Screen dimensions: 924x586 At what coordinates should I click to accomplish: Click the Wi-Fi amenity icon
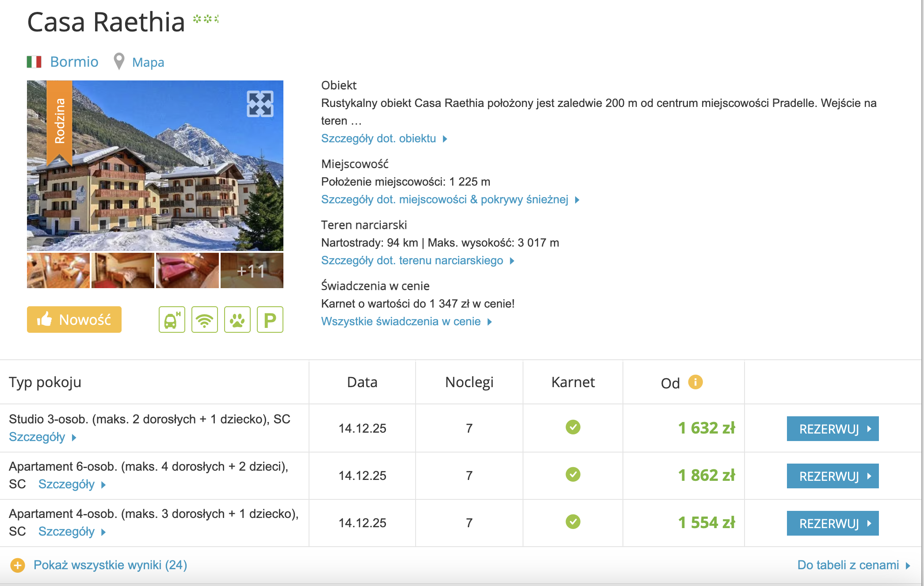(205, 320)
